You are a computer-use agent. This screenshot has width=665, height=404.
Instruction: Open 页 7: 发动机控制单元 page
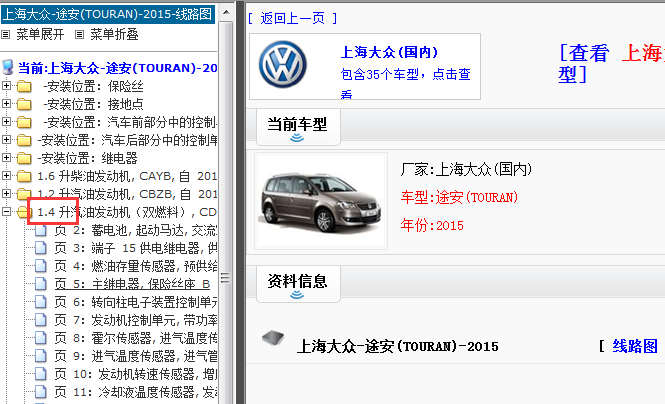coord(136,320)
